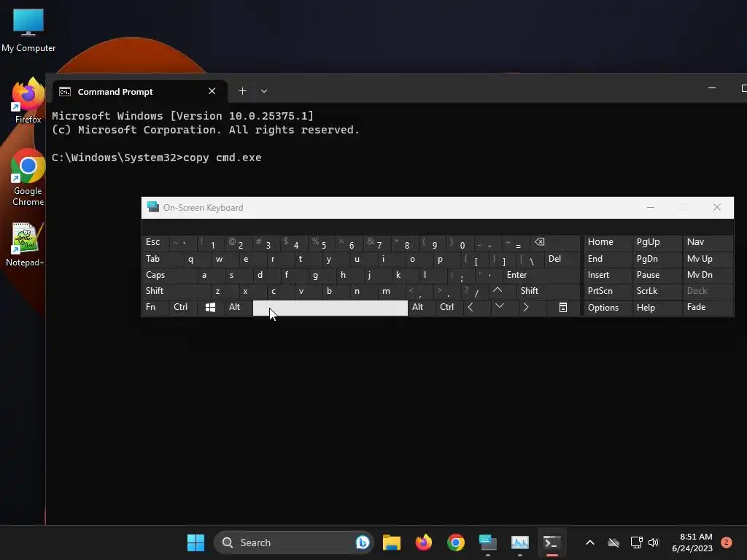
Task: Click the Nav key on On-Screen Keyboard
Action: 708,242
